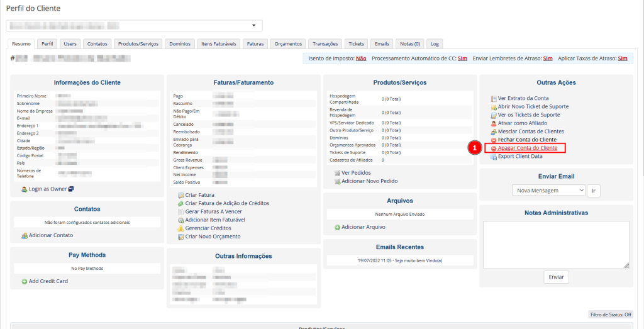Click the red Fechar Conta do Cliente icon
The height and width of the screenshot is (329, 644).
click(x=494, y=140)
